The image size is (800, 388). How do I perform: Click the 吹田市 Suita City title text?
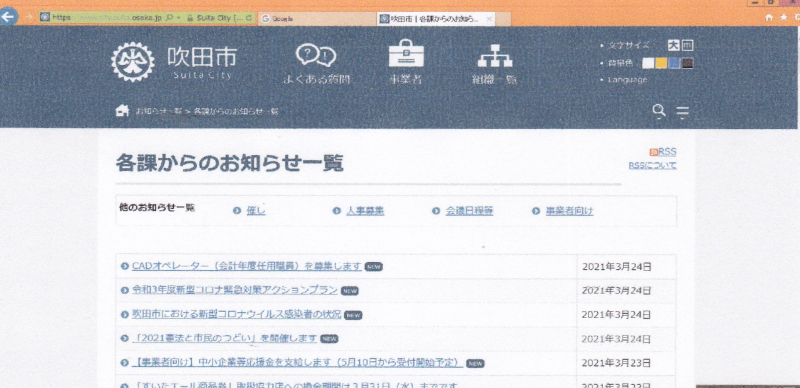pos(202,62)
